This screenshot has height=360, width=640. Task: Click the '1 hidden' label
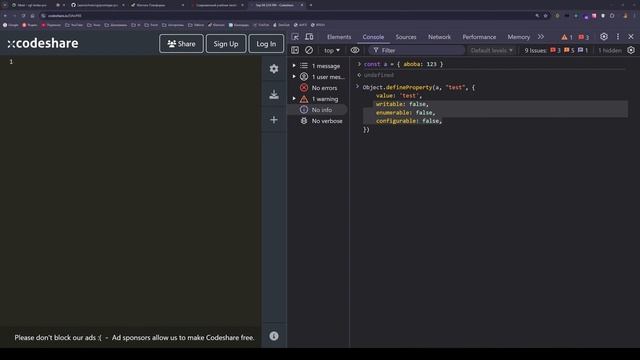coord(610,50)
